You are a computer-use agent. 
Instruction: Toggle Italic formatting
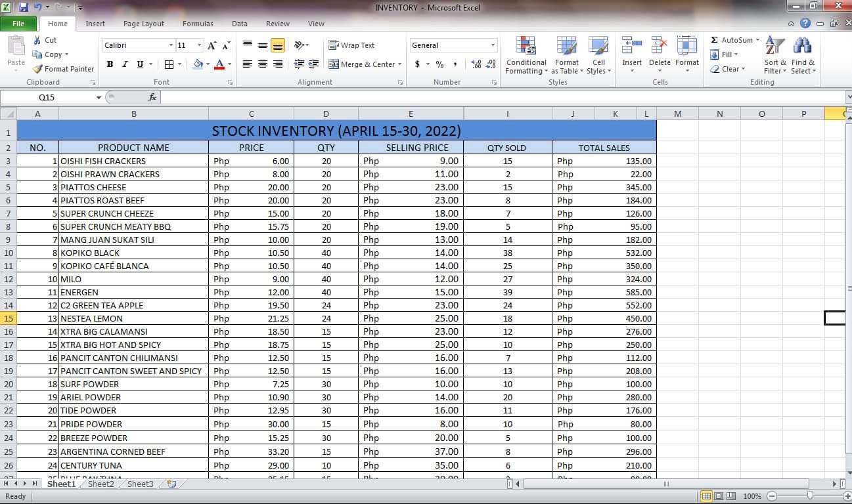point(125,64)
